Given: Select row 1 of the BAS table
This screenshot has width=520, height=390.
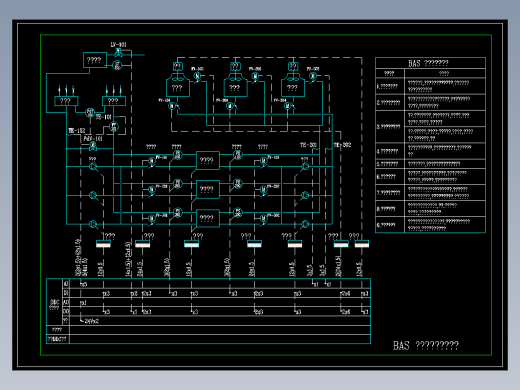Looking at the screenshot, I should click(430, 86).
